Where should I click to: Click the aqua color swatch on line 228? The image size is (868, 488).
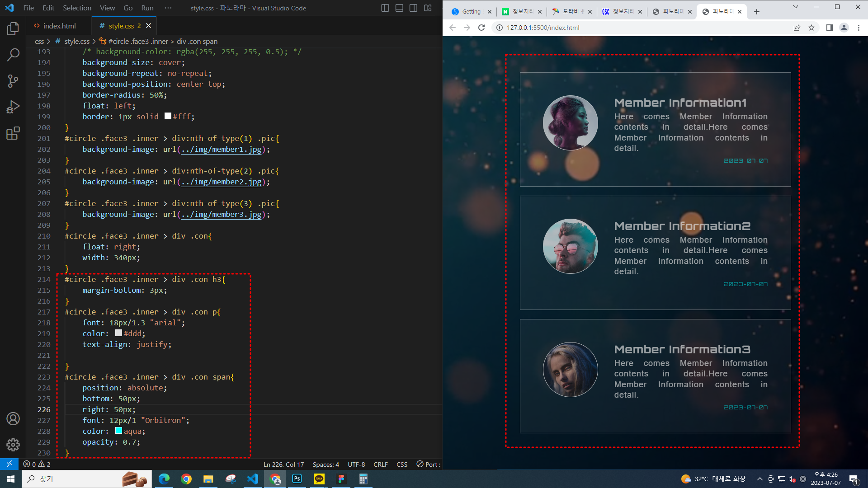118,431
